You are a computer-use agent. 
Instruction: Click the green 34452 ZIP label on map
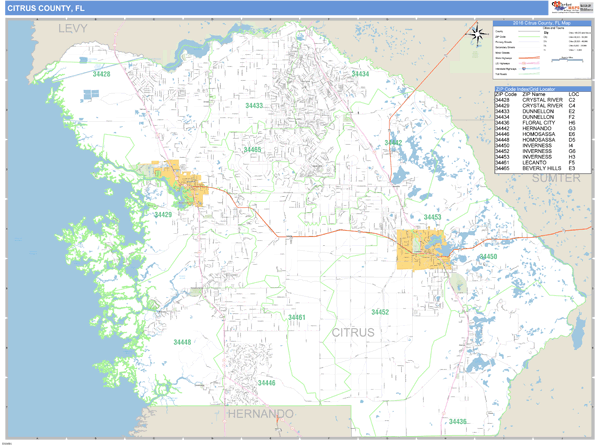[380, 312]
